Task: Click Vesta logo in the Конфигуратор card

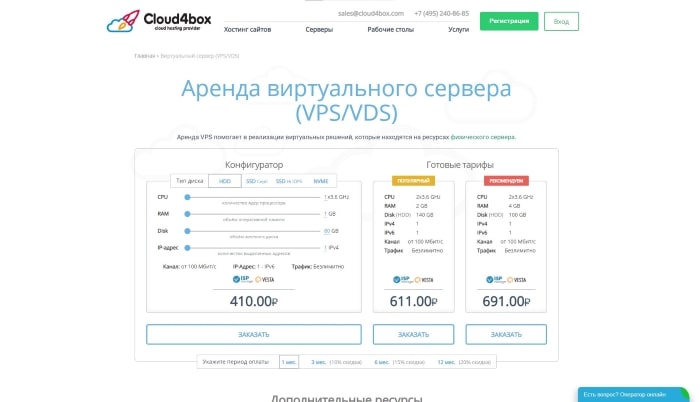Action: pos(264,280)
